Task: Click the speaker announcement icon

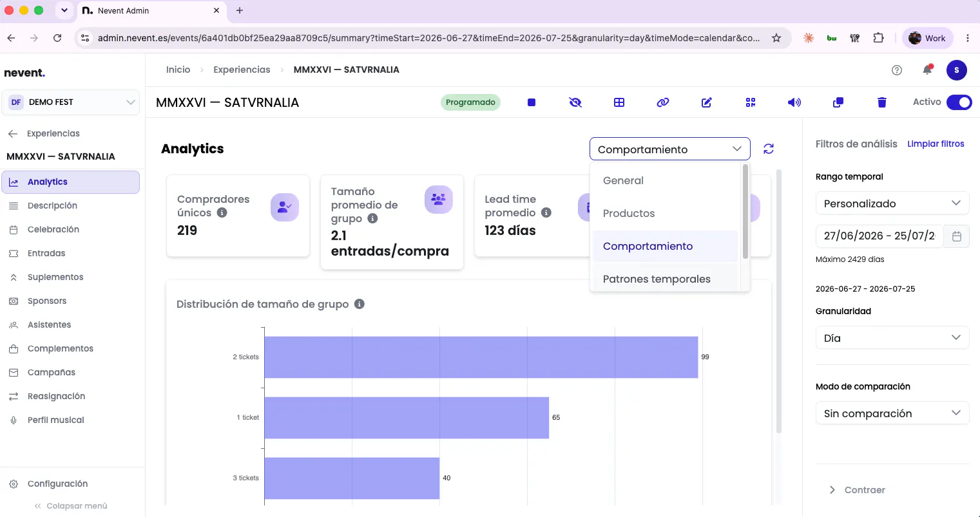Action: [x=794, y=102]
